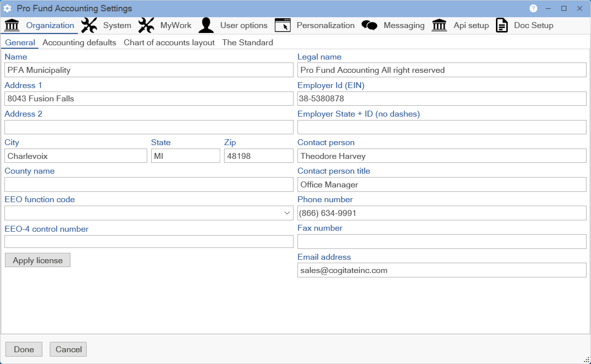Click the Done button
This screenshot has width=591, height=364.
24,349
